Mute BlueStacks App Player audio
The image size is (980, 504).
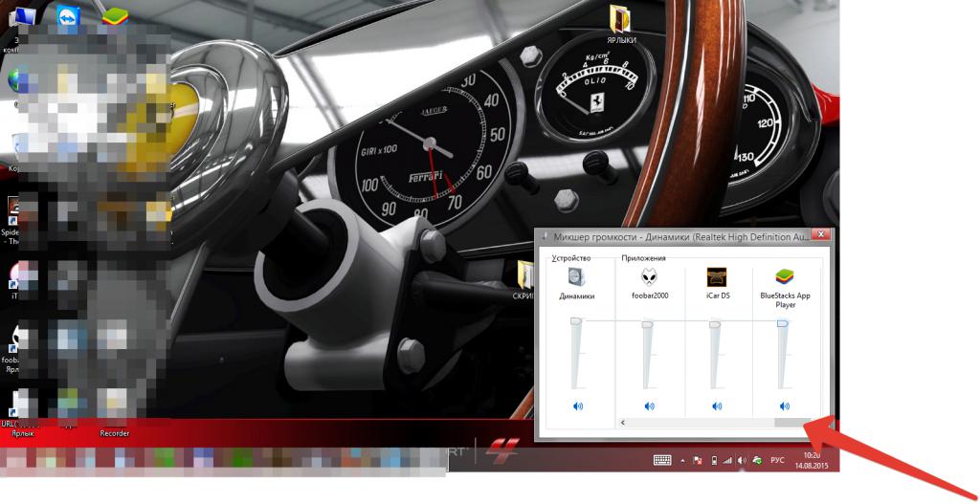tap(785, 406)
